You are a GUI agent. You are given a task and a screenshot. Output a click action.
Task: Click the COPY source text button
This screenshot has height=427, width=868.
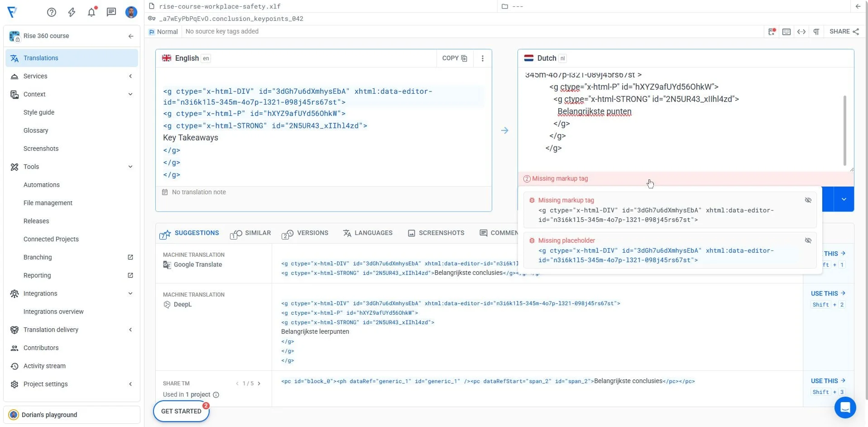(455, 58)
